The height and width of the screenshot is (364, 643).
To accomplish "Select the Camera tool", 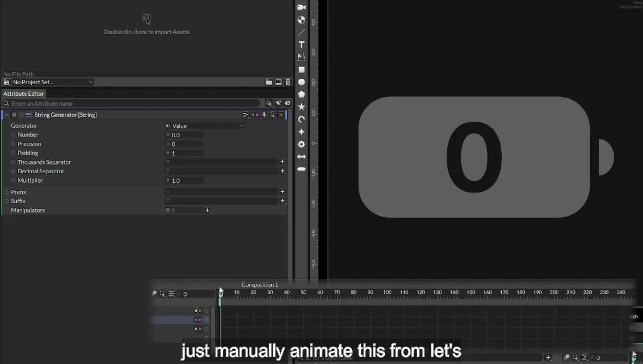I will click(x=301, y=7).
